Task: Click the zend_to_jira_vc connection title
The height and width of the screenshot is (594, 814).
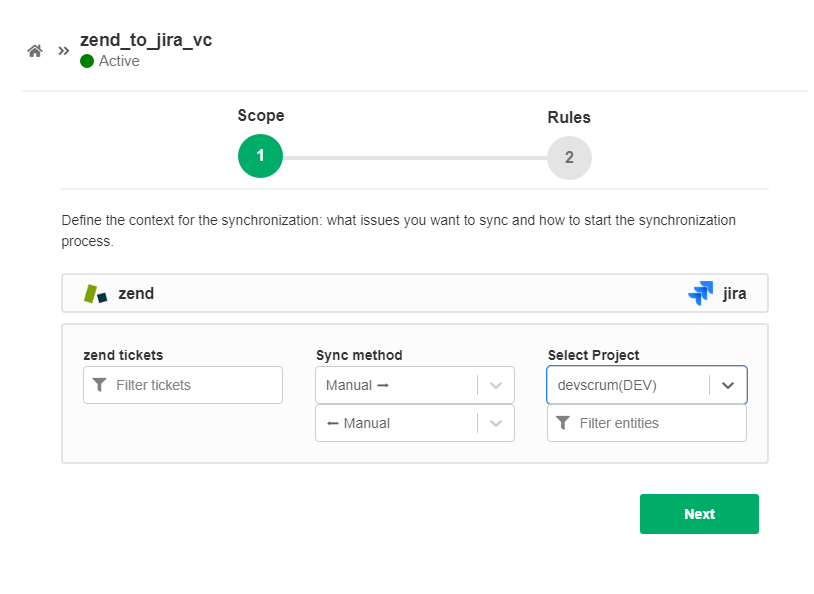Action: pos(146,40)
